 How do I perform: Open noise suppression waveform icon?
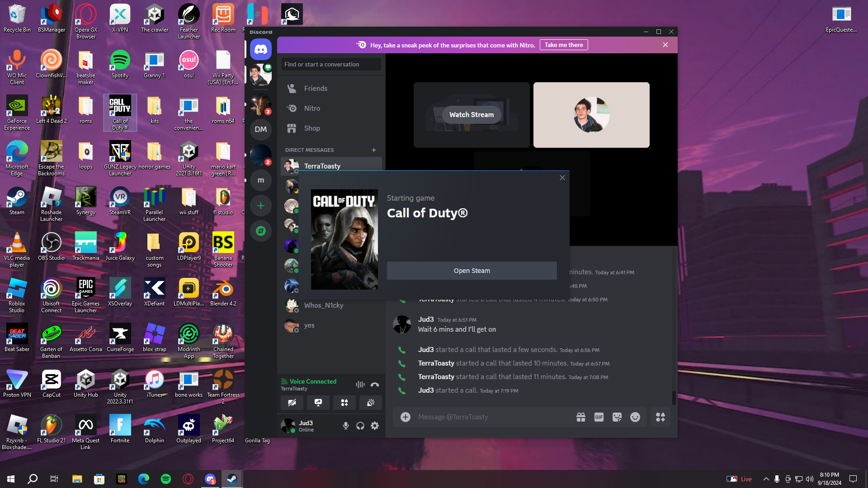pyautogui.click(x=360, y=385)
